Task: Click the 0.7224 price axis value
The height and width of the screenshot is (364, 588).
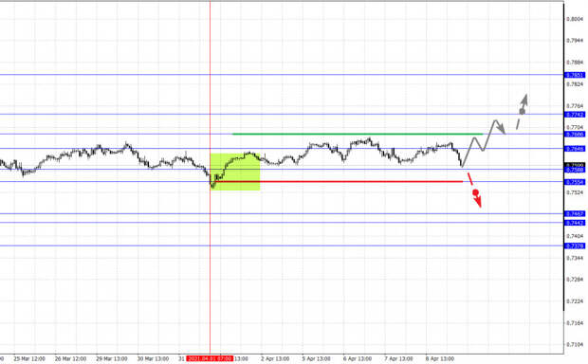Action: click(x=575, y=301)
